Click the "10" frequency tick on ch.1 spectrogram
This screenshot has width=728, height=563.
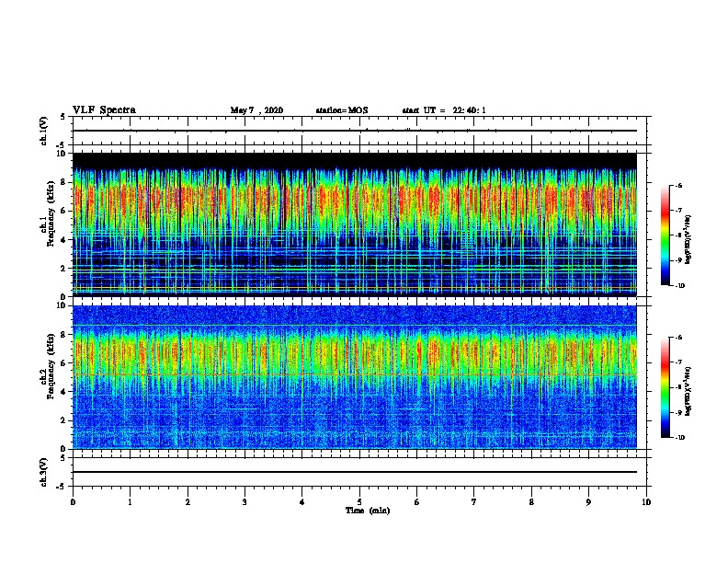[62, 154]
